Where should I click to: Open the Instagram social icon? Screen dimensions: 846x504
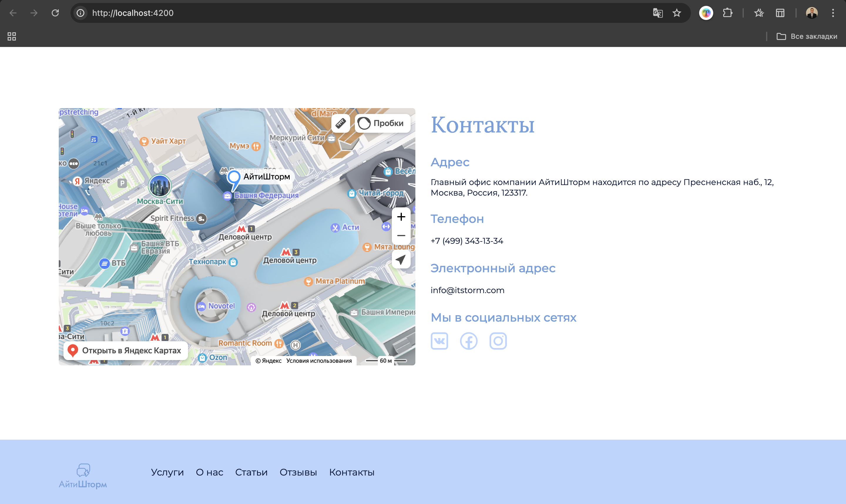pos(498,341)
